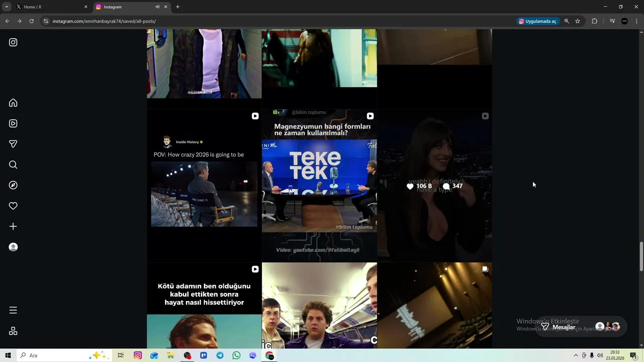View site information icon in the address bar
The width and height of the screenshot is (644, 362).
46,21
